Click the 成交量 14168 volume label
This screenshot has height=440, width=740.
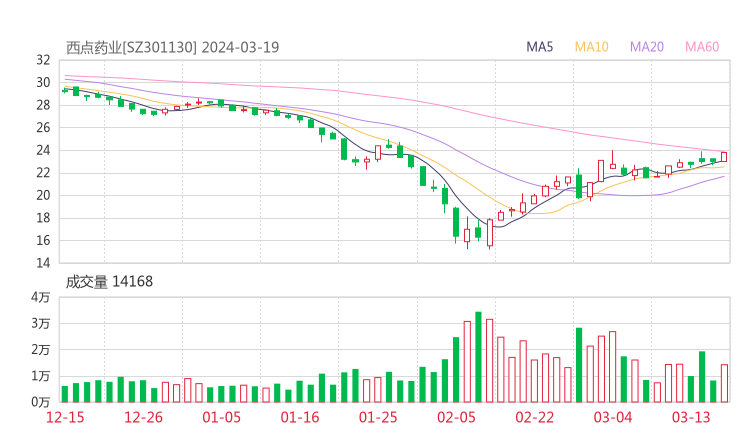(x=109, y=282)
